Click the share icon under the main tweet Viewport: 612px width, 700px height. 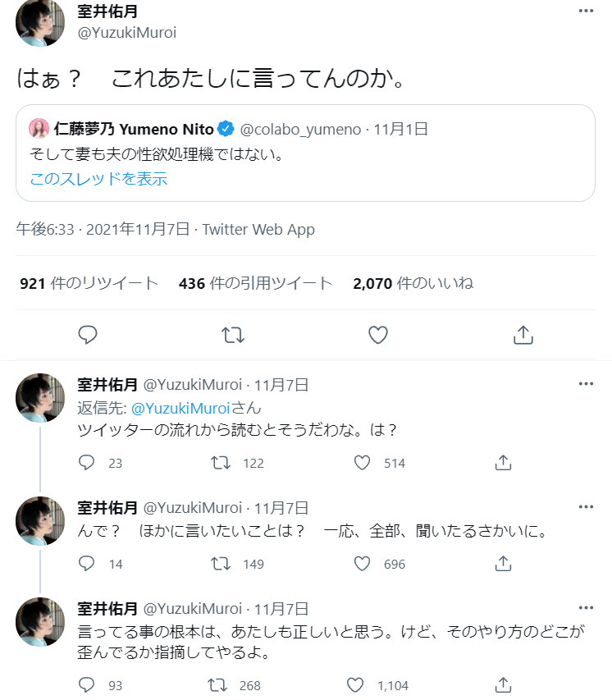(x=523, y=335)
